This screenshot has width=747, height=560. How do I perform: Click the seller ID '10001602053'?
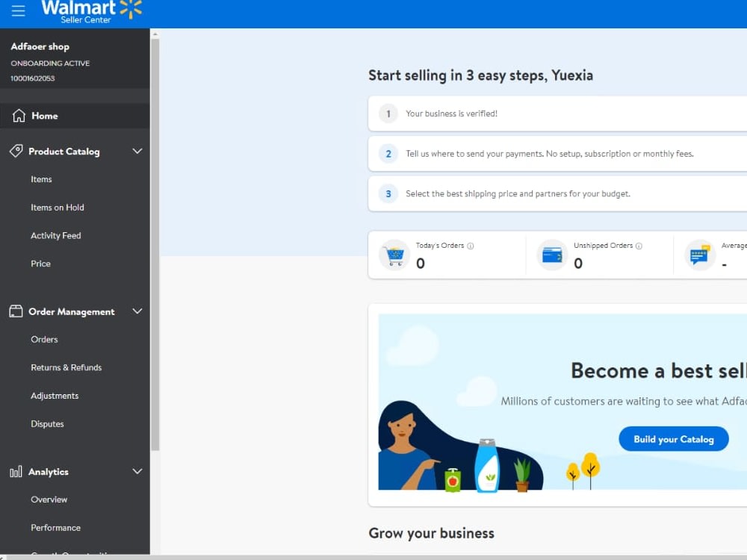tap(33, 78)
